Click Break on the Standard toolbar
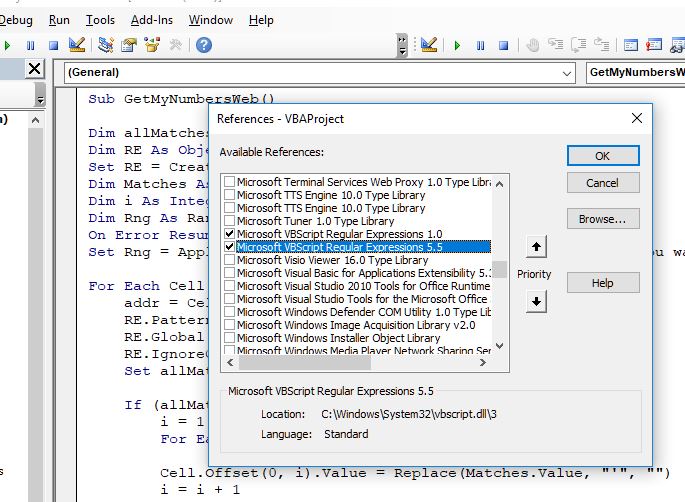 31,45
